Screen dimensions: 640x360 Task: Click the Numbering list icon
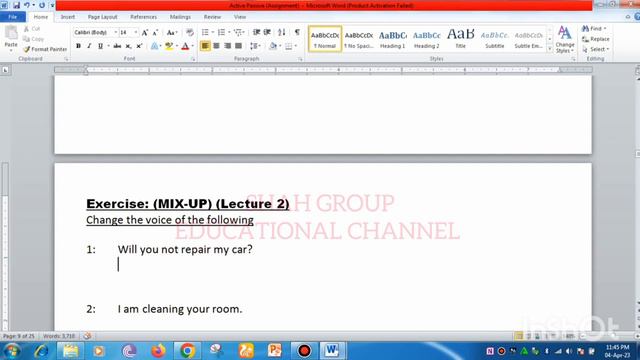pyautogui.click(x=221, y=32)
